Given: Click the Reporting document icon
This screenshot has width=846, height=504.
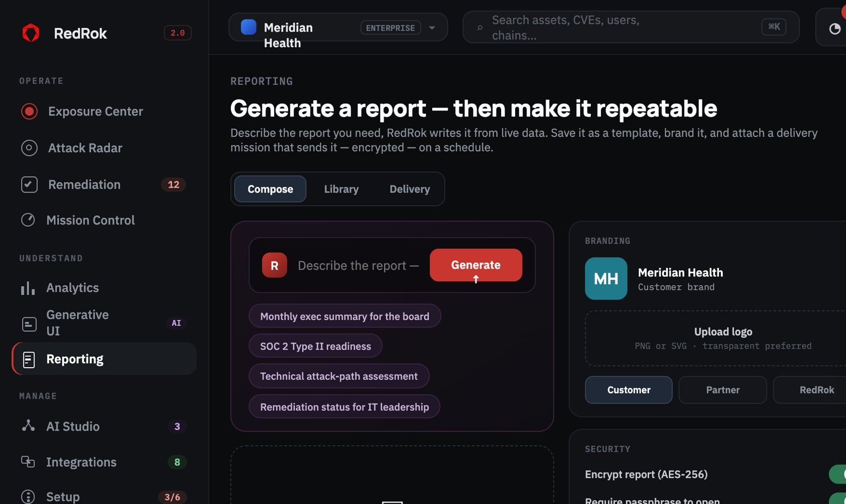Looking at the screenshot, I should coord(29,359).
